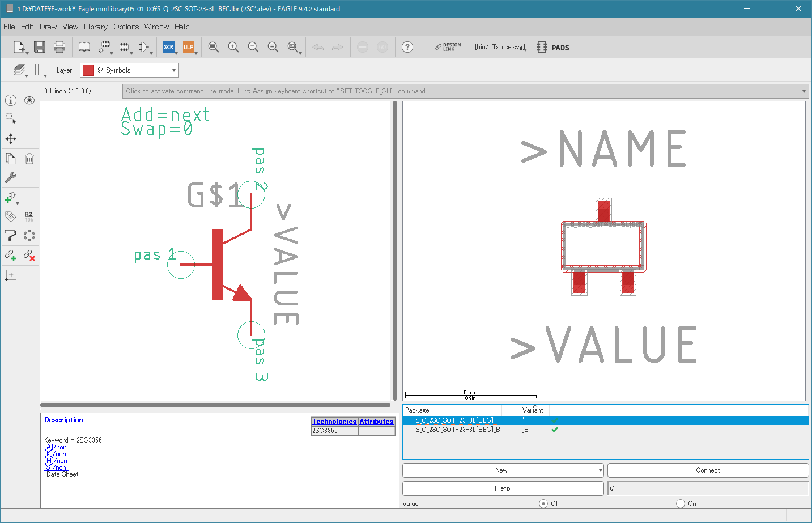The height and width of the screenshot is (523, 812).
Task: Select the Move tool
Action: (11, 139)
